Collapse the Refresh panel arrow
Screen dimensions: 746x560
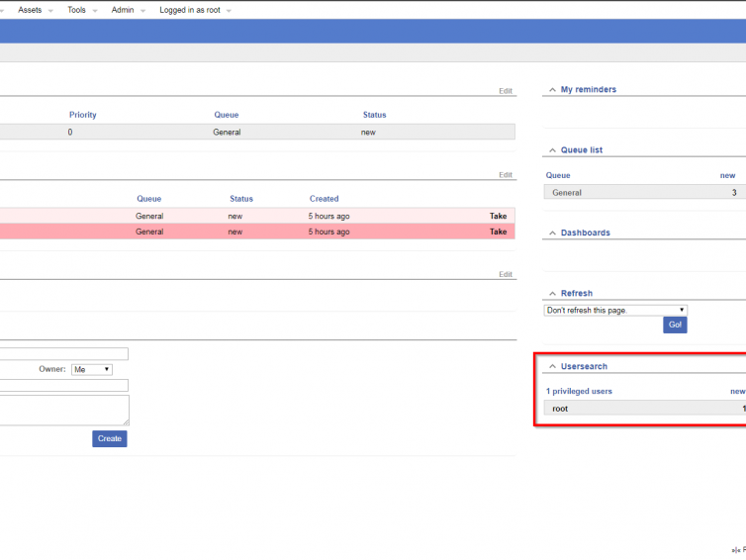(x=551, y=294)
